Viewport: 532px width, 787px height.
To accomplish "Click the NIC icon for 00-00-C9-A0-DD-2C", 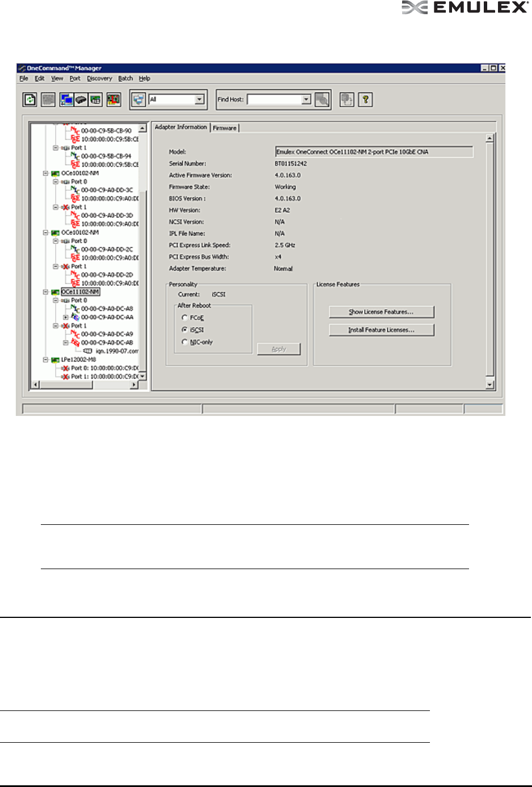I will (75, 250).
